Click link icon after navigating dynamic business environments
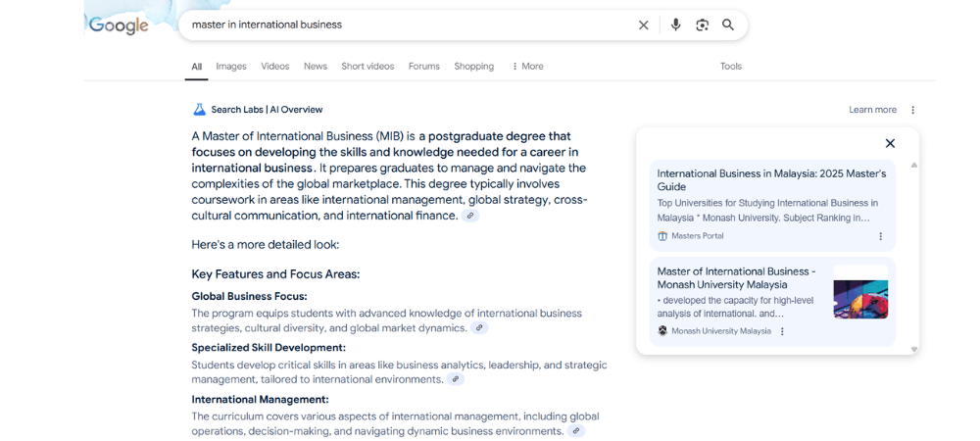 pos(576,431)
